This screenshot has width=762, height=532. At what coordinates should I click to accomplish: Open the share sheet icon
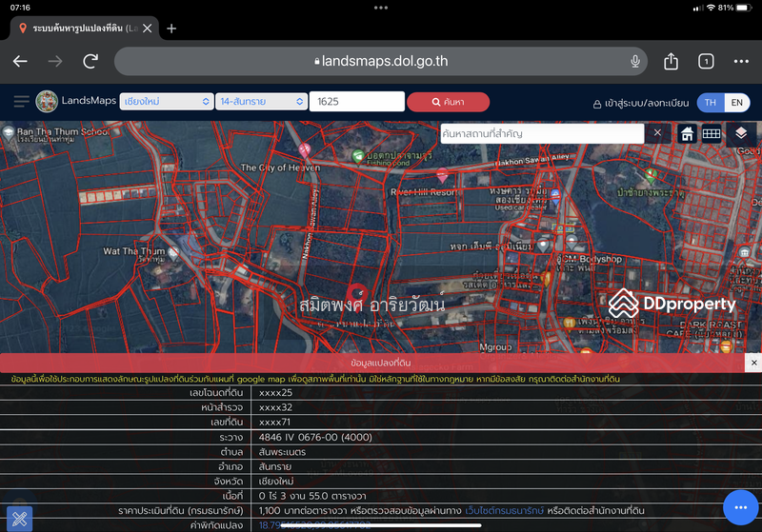tap(671, 61)
